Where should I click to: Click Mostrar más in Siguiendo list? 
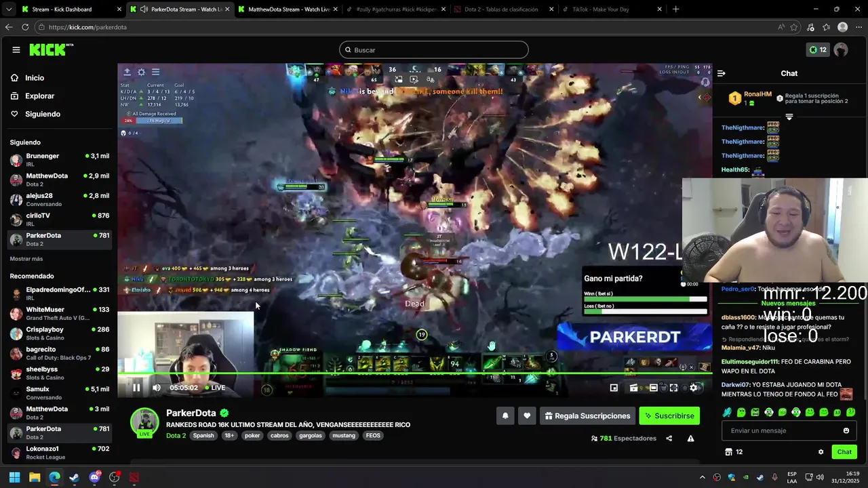coord(26,259)
